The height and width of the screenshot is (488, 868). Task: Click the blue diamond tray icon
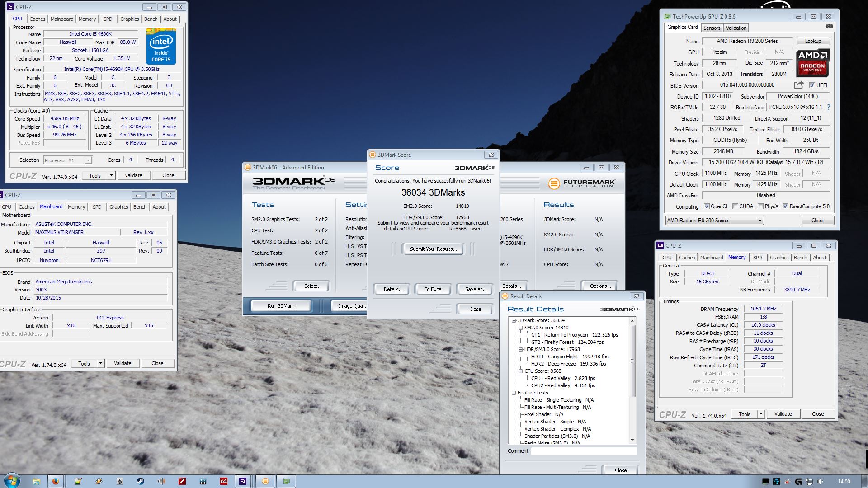(777, 482)
